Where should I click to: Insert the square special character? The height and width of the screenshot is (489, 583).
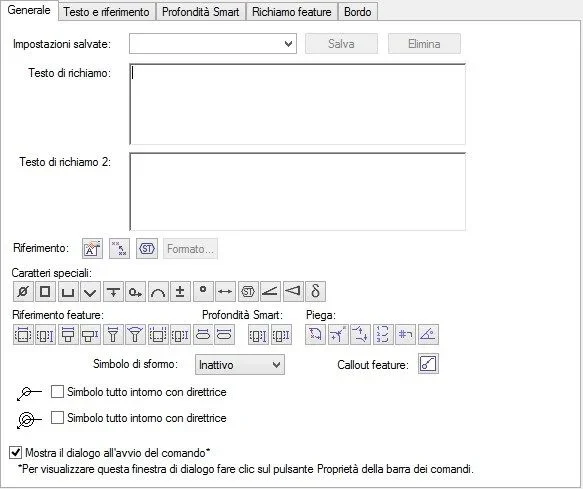pyautogui.click(x=45, y=292)
